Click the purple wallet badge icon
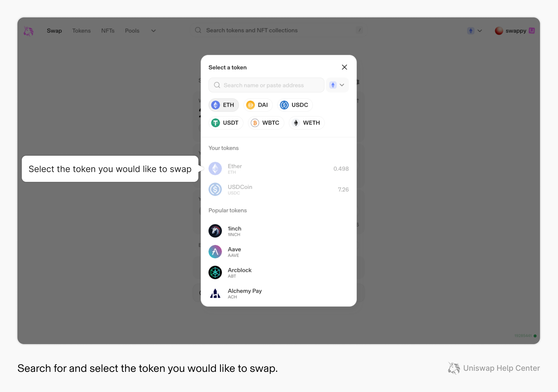The width and height of the screenshot is (558, 392). click(x=532, y=30)
